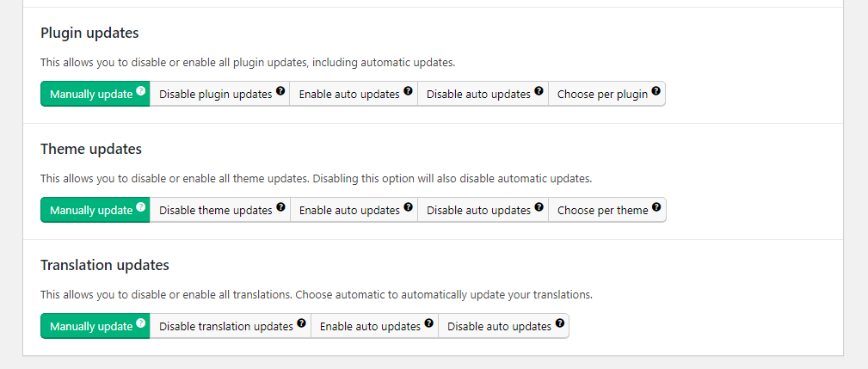868x369 pixels.
Task: Open help tooltip for theme Enable auto updates
Action: 409,206
